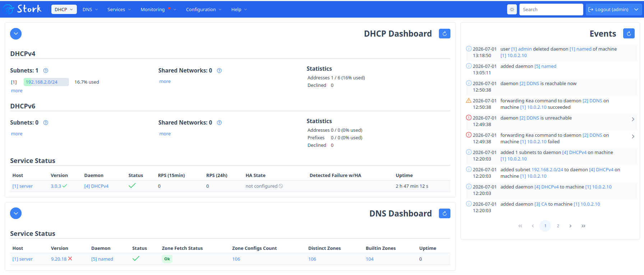Open subnet 192.168.2.0/24 utilization bar
This screenshot has height=275, width=644.
tap(46, 82)
